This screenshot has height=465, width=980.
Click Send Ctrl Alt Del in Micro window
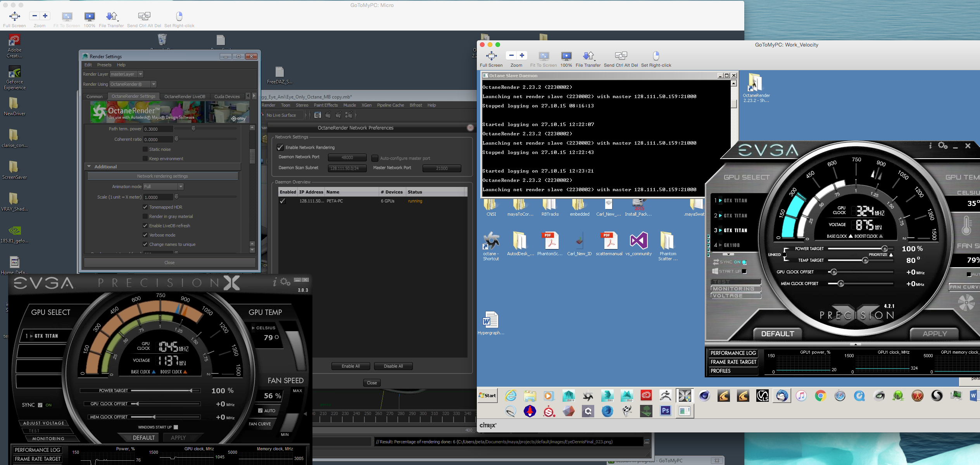(144, 17)
